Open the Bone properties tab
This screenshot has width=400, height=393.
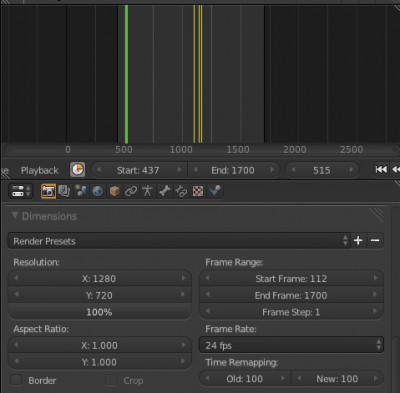[x=164, y=191]
